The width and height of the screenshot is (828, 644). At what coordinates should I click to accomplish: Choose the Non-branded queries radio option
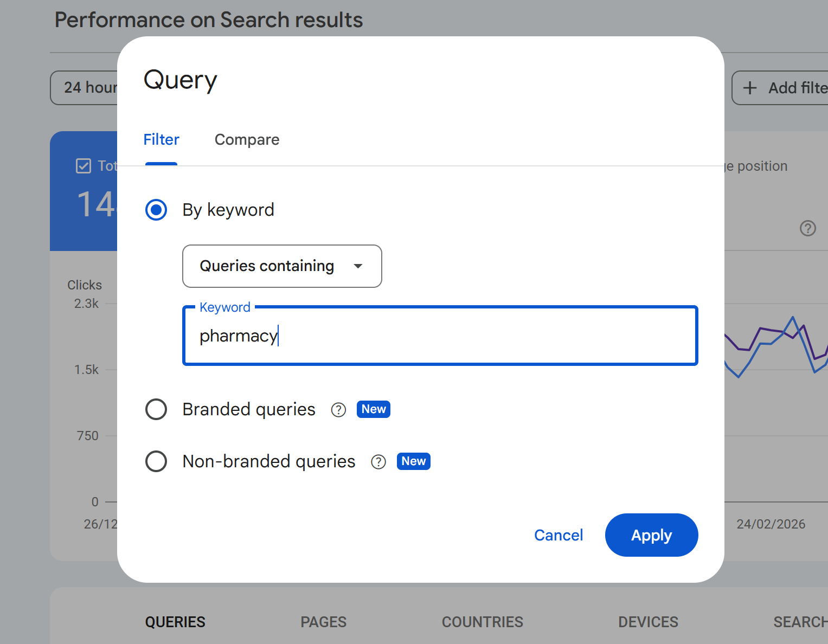pyautogui.click(x=156, y=461)
